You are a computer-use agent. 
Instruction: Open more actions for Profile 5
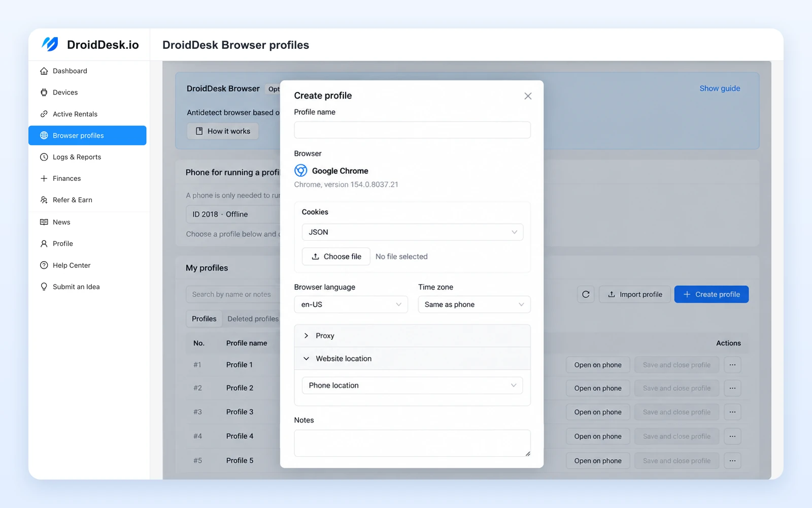coord(732,461)
